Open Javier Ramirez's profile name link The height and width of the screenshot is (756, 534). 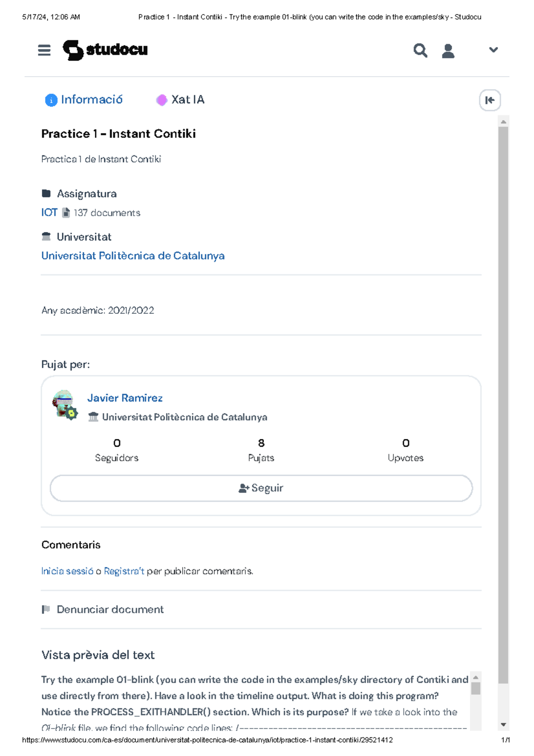click(125, 398)
